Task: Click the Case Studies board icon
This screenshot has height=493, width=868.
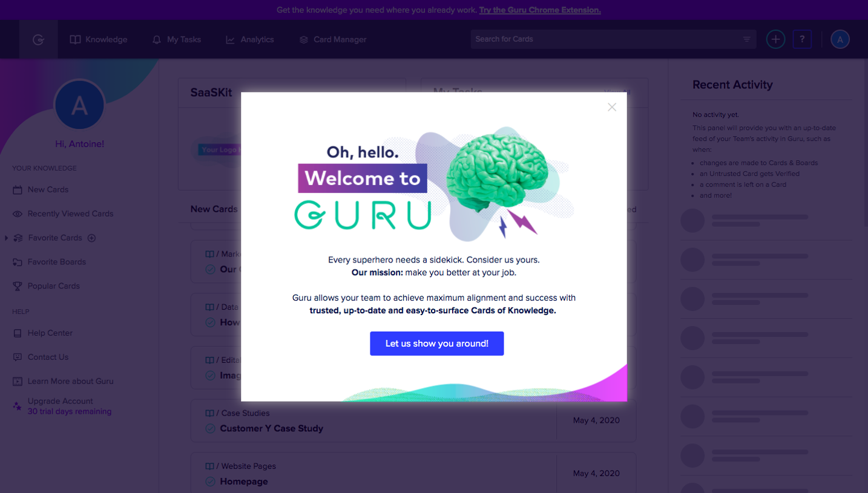Action: tap(209, 413)
